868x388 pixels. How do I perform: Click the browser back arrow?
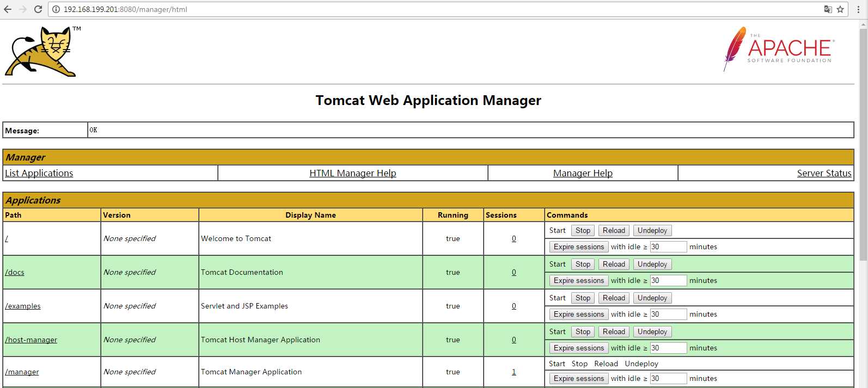point(8,9)
